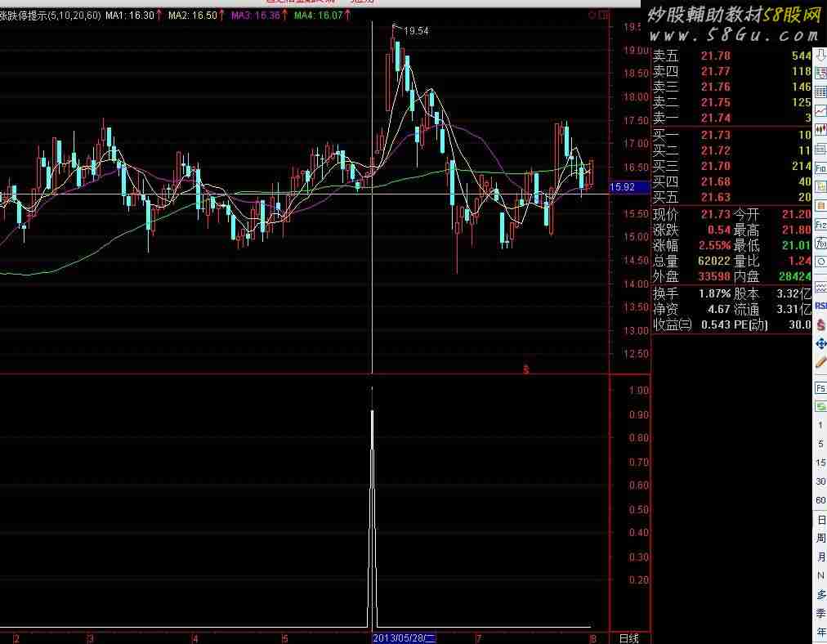
Task: Click the MA2: 16.50 value
Action: [x=193, y=16]
